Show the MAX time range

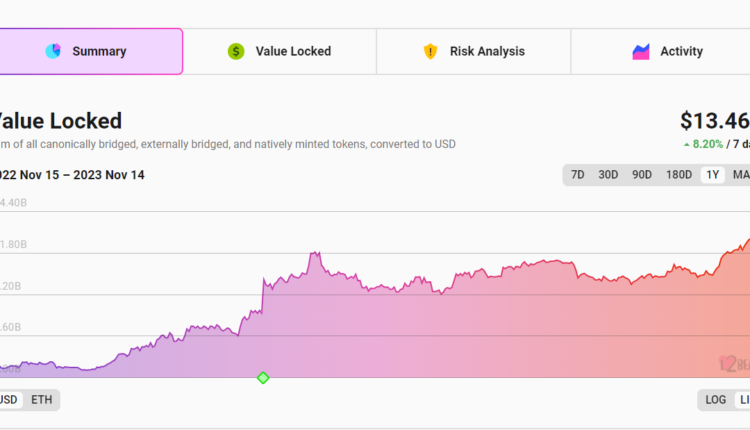[x=741, y=175]
